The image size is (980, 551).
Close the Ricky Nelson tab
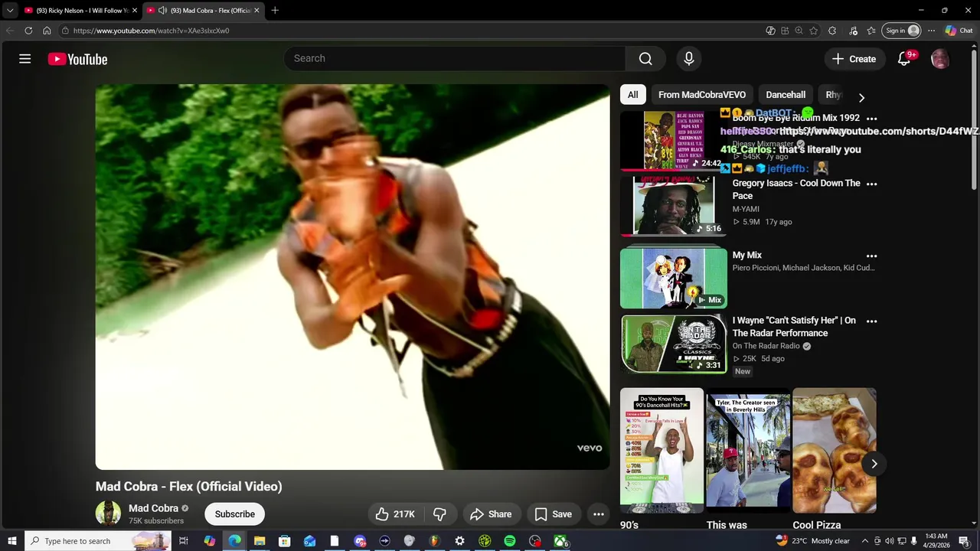[134, 10]
